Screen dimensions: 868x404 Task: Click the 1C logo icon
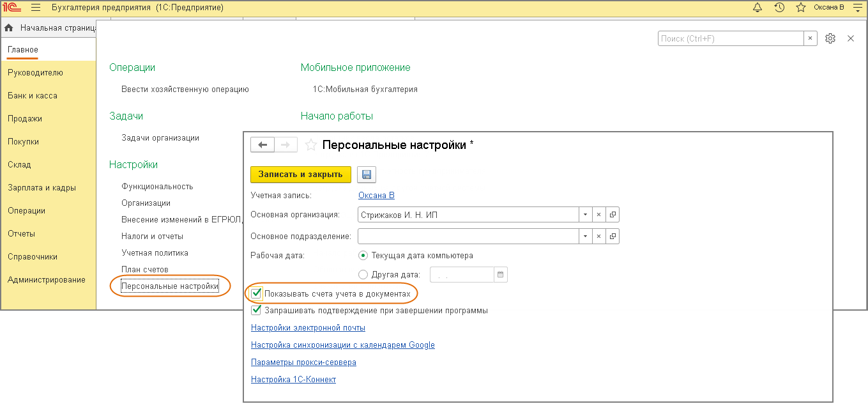13,8
